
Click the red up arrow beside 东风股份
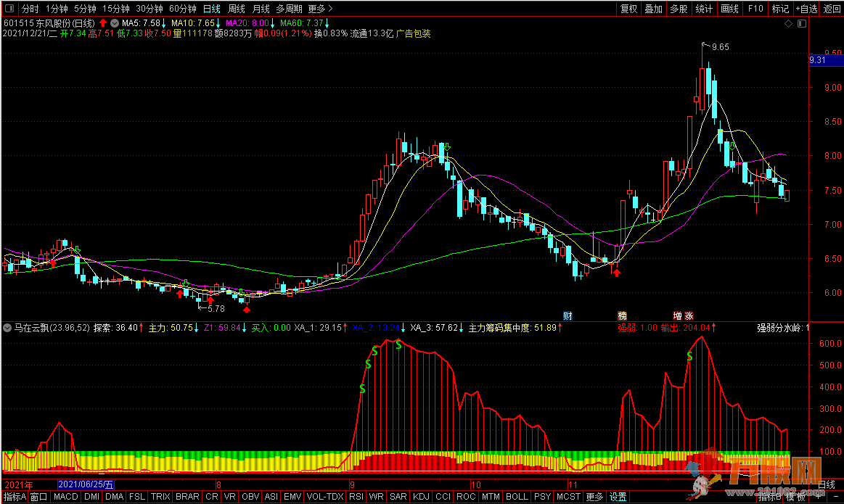(x=103, y=23)
